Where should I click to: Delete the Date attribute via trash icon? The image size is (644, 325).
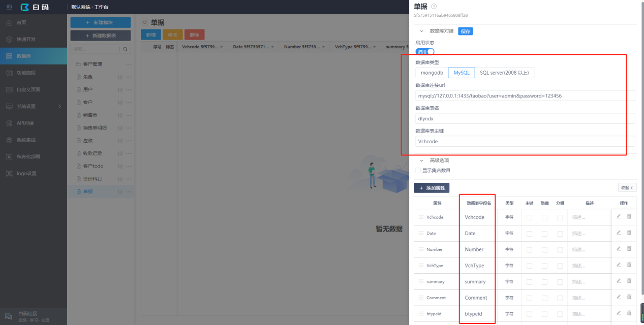tap(629, 233)
